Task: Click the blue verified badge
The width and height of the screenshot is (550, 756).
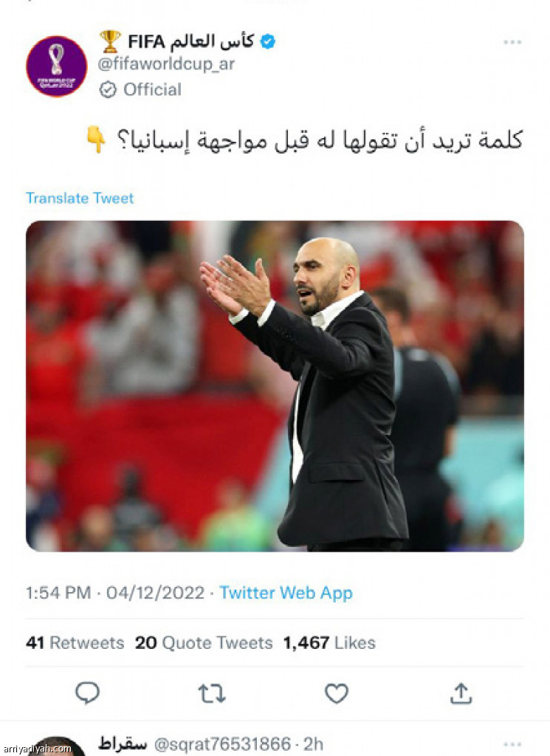Action: click(x=267, y=41)
